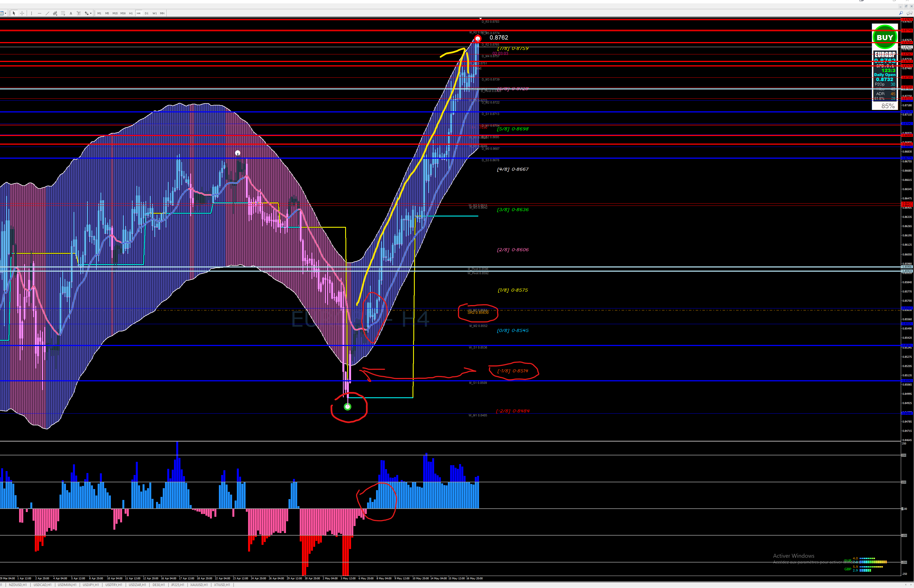This screenshot has height=588, width=914.
Task: Choose the equidistant channel tool
Action: (55, 13)
